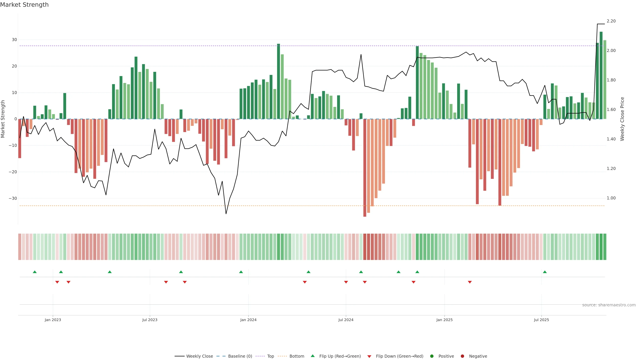The height and width of the screenshot is (362, 644).
Task: Click Flip Up marker just before Jan 2024
Action: pyautogui.click(x=241, y=272)
